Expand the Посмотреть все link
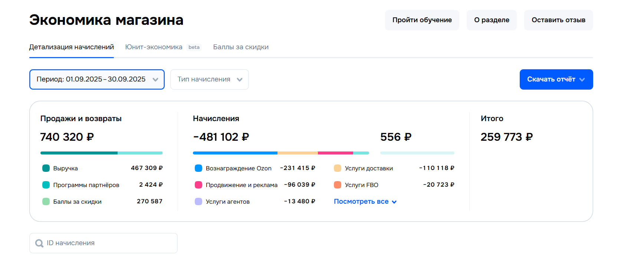 tap(365, 201)
